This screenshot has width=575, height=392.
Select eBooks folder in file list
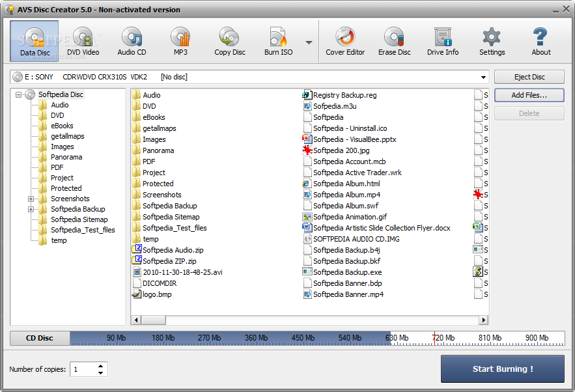148,117
